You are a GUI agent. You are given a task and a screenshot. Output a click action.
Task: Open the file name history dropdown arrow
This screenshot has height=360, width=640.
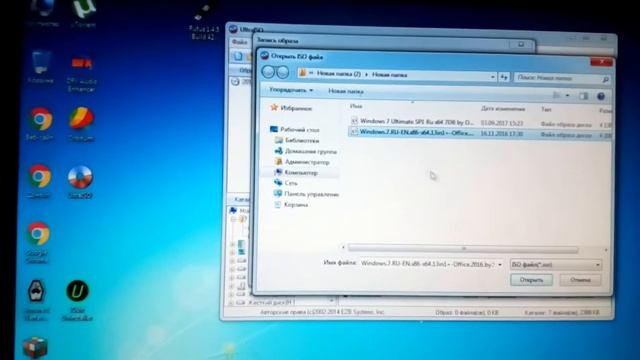point(500,264)
